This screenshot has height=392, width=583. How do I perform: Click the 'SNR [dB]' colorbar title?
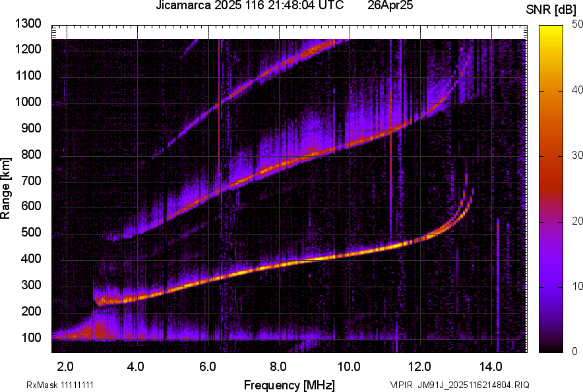point(551,10)
